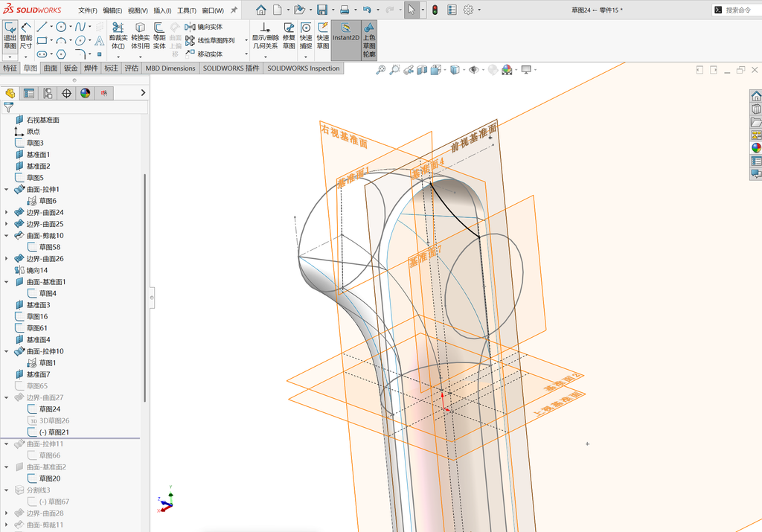
Task: Open the Options gear icon
Action: [468, 10]
